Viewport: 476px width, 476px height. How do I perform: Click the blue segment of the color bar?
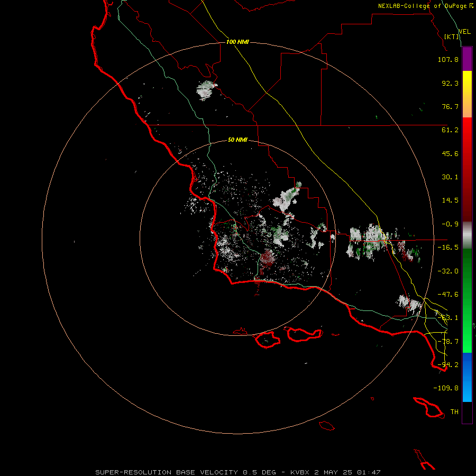(467, 377)
